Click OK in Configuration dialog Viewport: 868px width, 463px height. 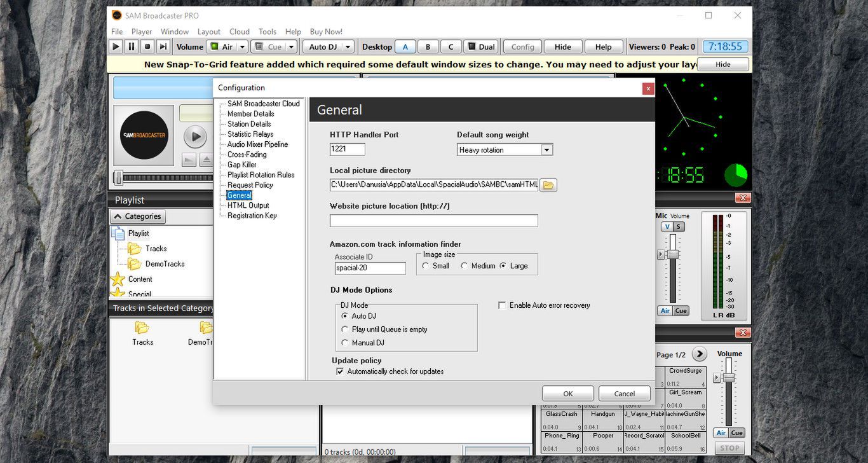[568, 394]
